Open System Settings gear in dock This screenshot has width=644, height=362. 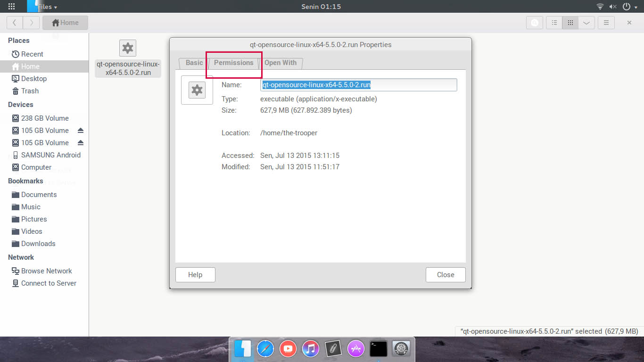401,349
